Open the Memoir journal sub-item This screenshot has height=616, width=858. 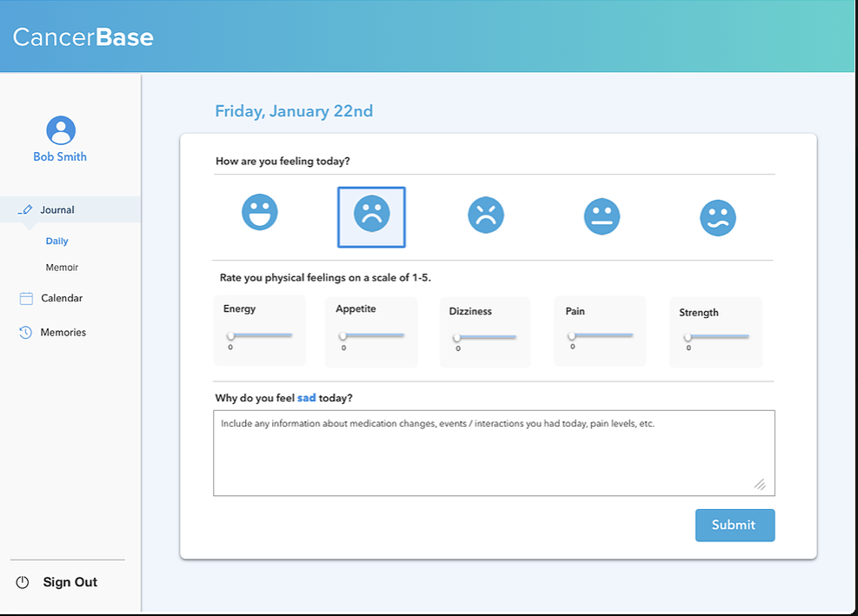click(62, 268)
